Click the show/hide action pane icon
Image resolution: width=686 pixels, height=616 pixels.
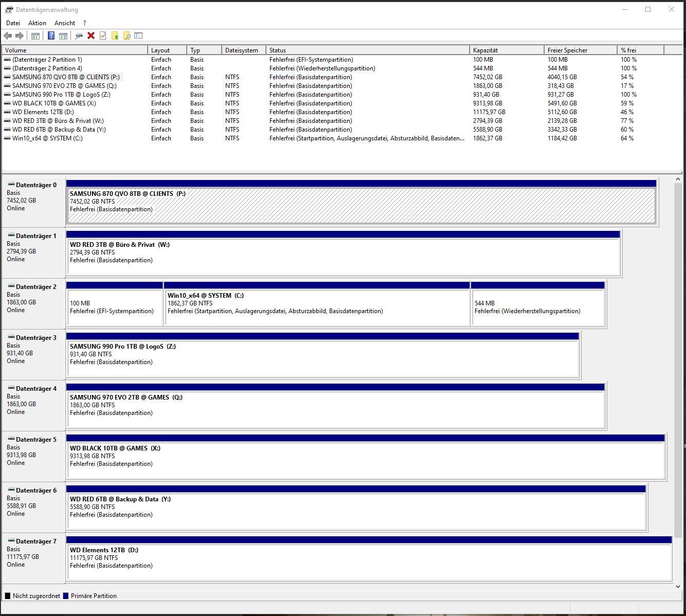[63, 35]
